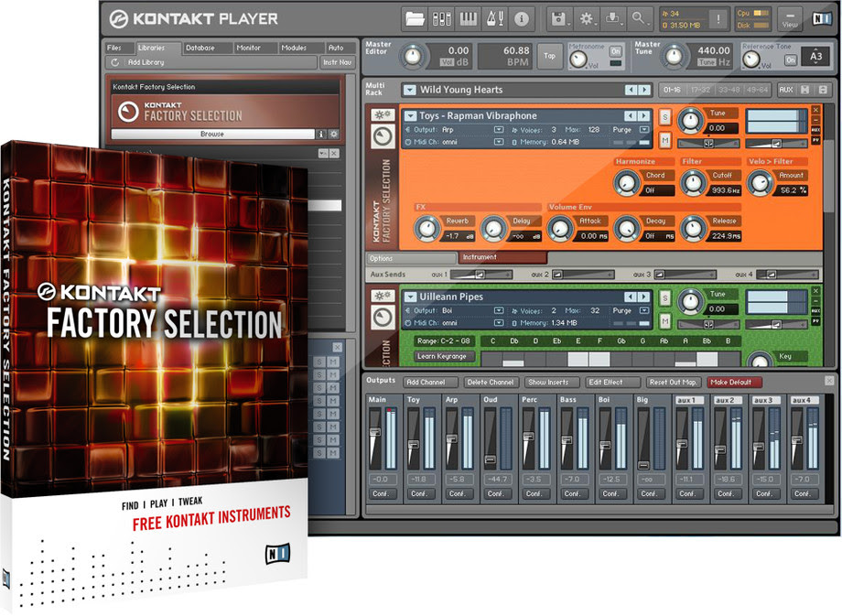Solo the Rapman Vibraphone instrument
The height and width of the screenshot is (616, 842).
[664, 118]
